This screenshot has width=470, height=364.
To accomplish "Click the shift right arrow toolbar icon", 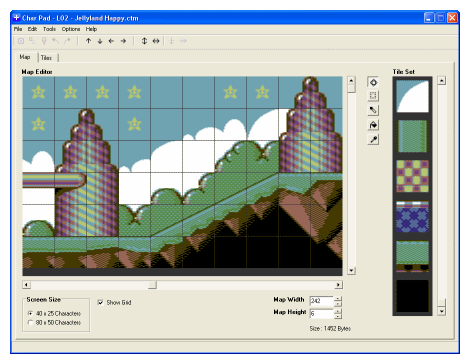I will coord(123,41).
